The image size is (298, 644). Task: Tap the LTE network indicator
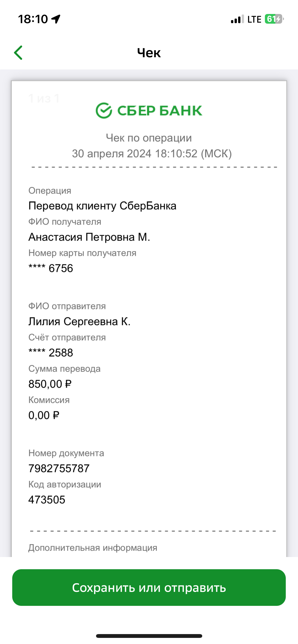click(x=254, y=19)
